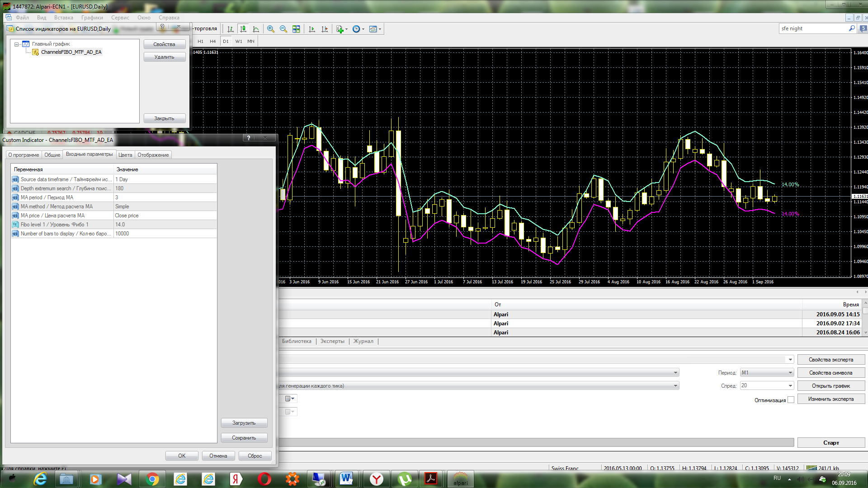Select Japanese candlesticks chart mode
This screenshot has height=488, width=868.
(x=243, y=29)
